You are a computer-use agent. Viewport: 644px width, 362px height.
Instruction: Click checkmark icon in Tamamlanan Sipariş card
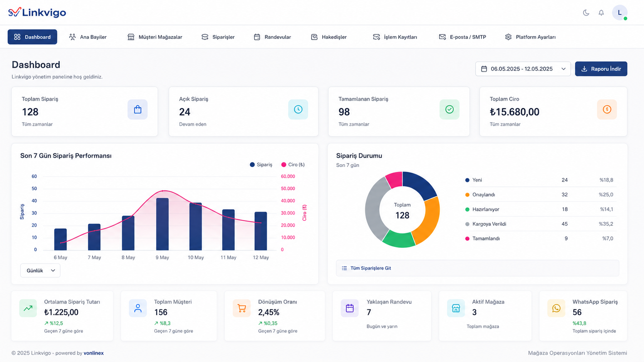tap(449, 110)
